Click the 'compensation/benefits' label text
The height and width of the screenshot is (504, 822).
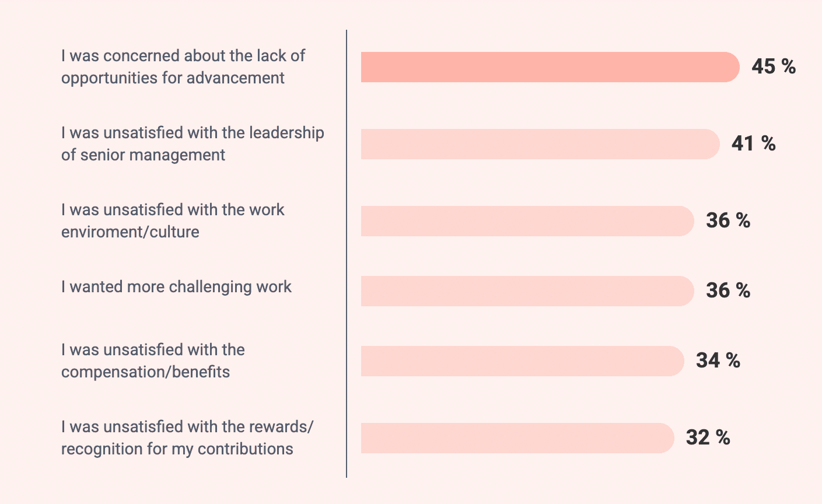pos(153,361)
